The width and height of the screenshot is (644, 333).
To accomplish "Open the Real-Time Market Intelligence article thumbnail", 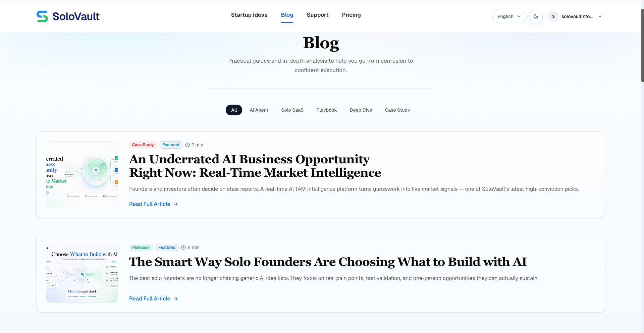I will [82, 175].
